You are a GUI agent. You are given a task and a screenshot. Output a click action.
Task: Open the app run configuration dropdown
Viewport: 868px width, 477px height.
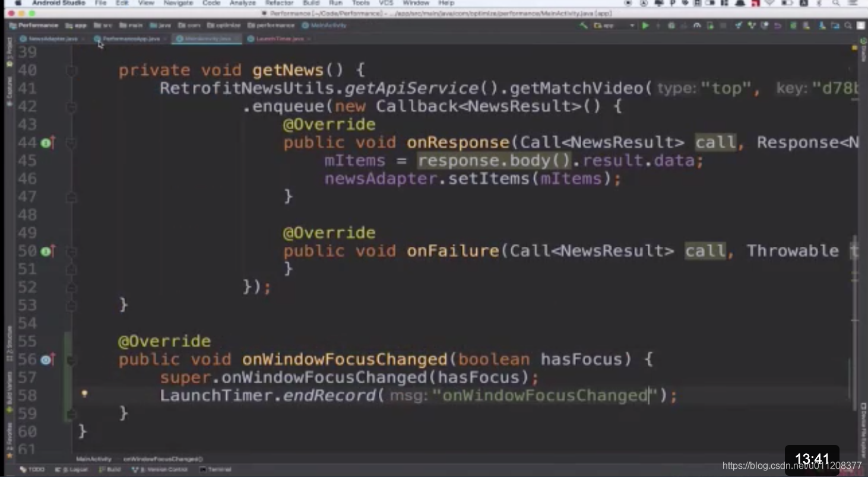click(614, 26)
